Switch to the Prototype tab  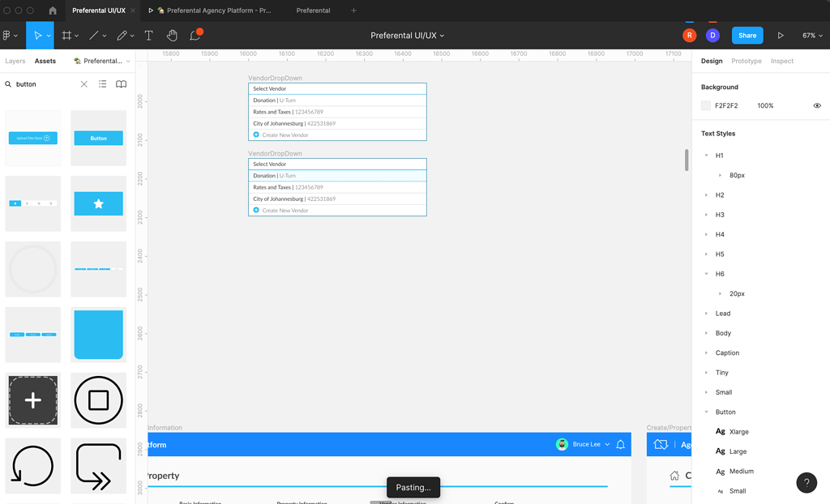747,61
